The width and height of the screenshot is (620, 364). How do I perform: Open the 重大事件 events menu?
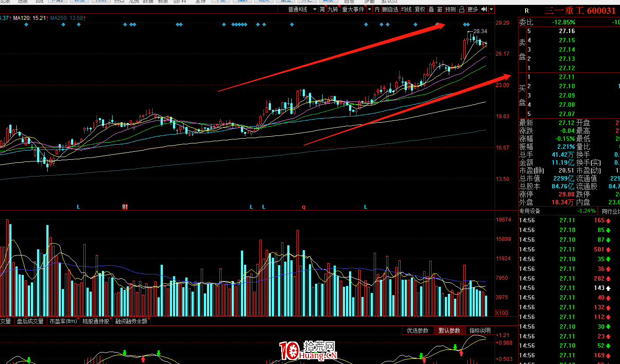[353, 9]
